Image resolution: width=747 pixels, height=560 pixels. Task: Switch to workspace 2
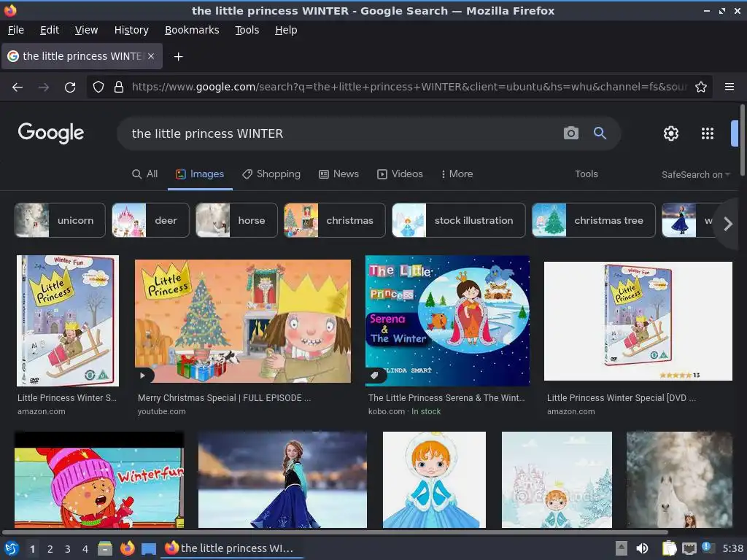[50, 549]
